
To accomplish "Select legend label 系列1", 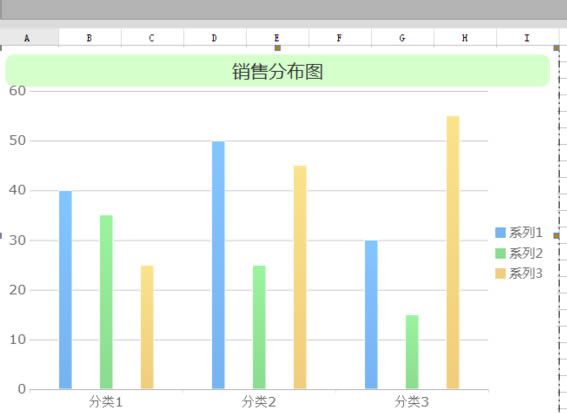I will point(526,233).
